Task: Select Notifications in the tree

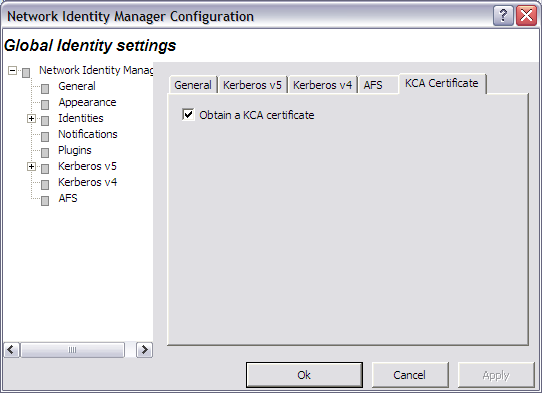Action: coord(88,134)
